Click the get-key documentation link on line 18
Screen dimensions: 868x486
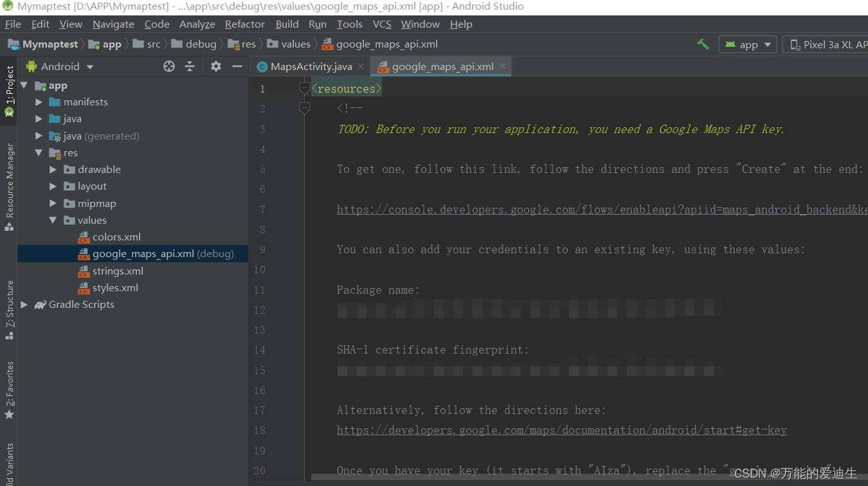[561, 430]
